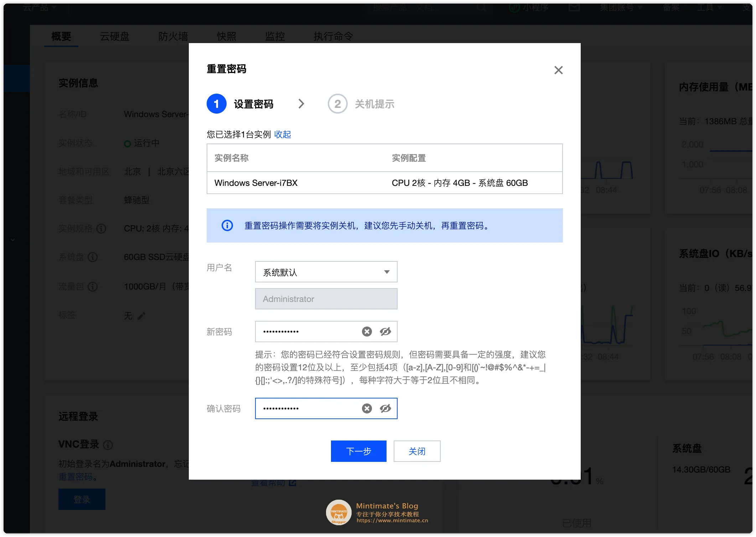Click the 下一步 button
This screenshot has height=537, width=756.
pyautogui.click(x=358, y=451)
